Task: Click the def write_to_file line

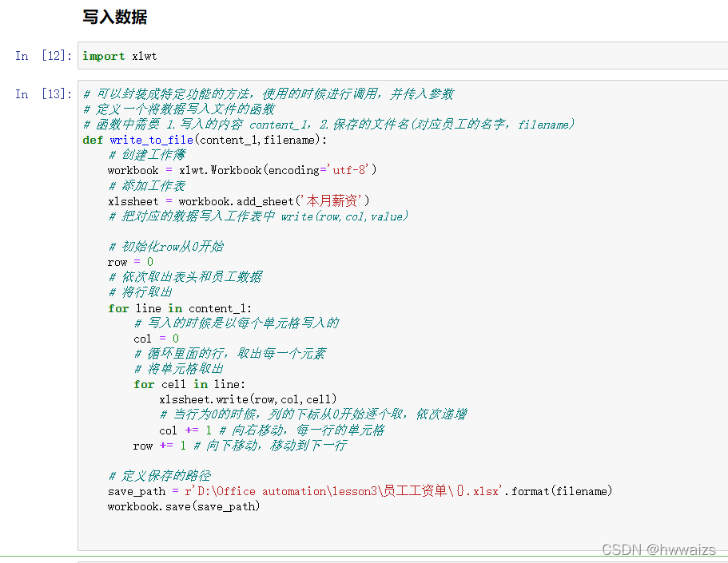Action: 205,140
